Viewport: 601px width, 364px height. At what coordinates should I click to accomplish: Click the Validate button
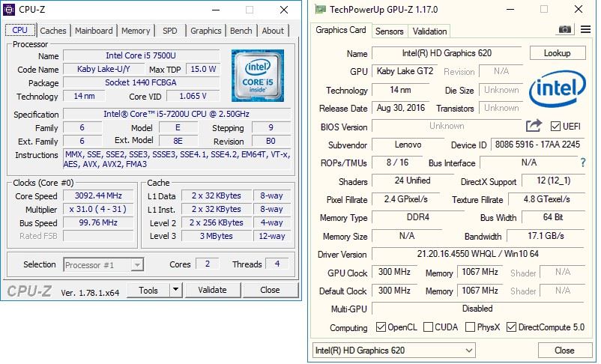(x=212, y=290)
